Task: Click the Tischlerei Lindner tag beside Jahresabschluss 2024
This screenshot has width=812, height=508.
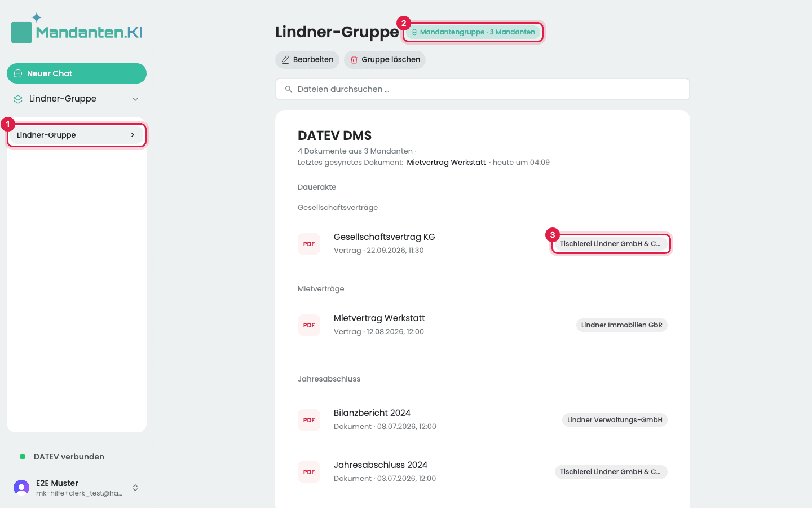Action: (611, 472)
